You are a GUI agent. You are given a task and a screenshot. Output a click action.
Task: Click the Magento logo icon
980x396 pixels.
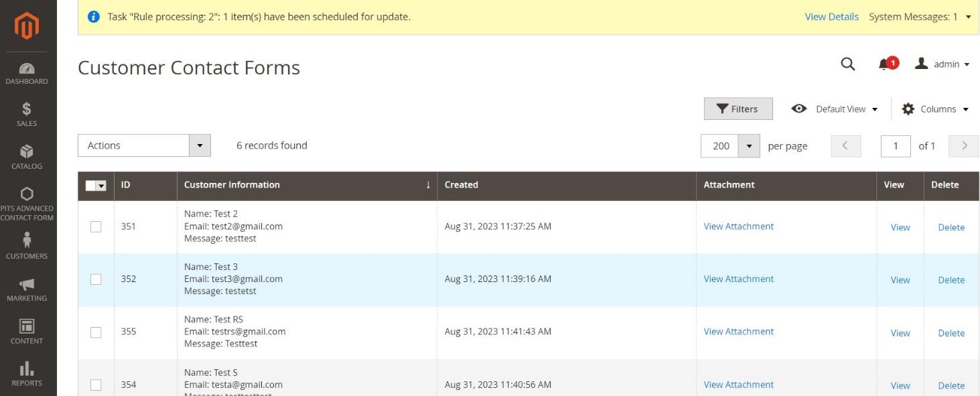pos(27,25)
